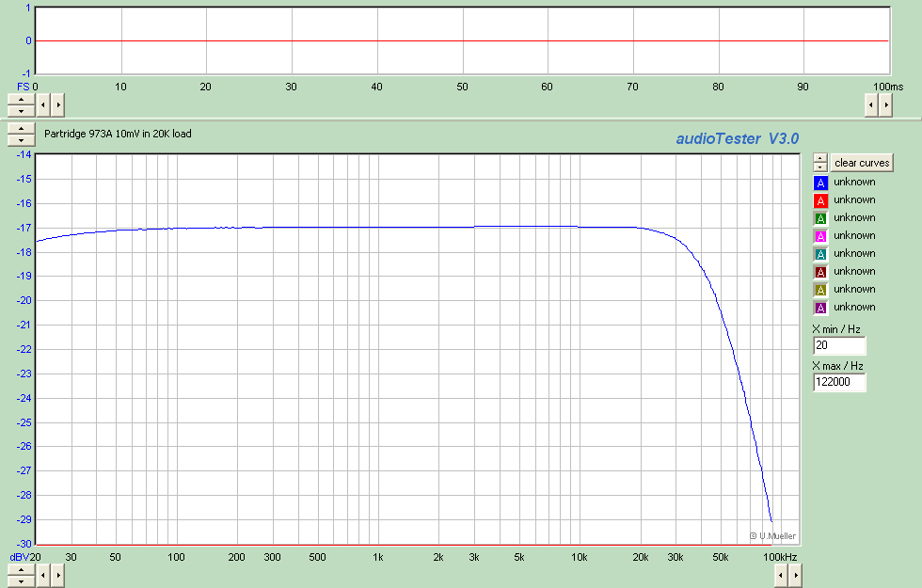
Task: Click the up spinner beside clear curves
Action: pos(820,158)
